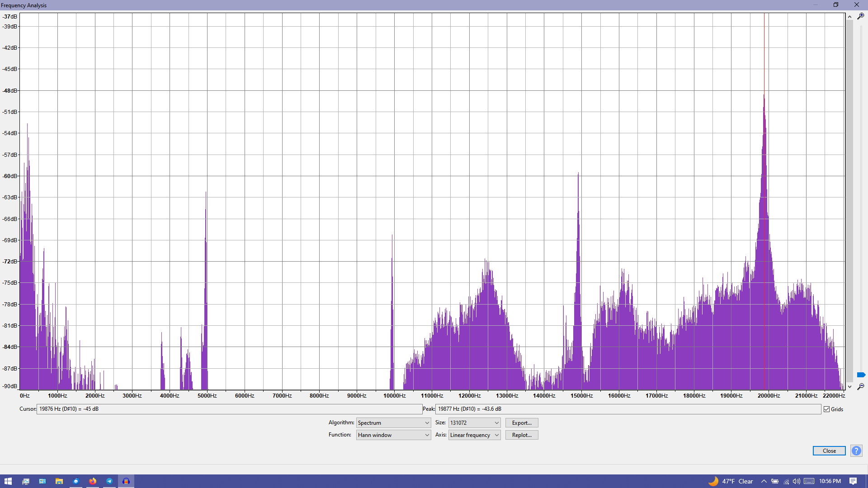Click the zoom out magnifier icon
Viewport: 868px width, 488px height.
tap(860, 387)
